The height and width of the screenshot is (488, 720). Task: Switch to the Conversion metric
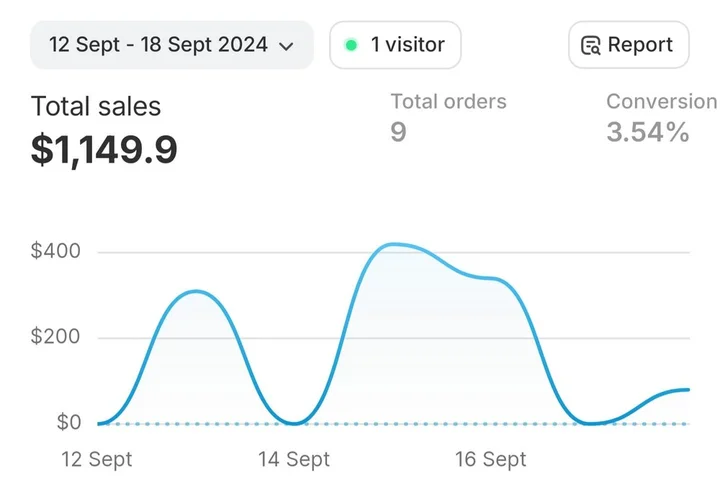pyautogui.click(x=661, y=101)
